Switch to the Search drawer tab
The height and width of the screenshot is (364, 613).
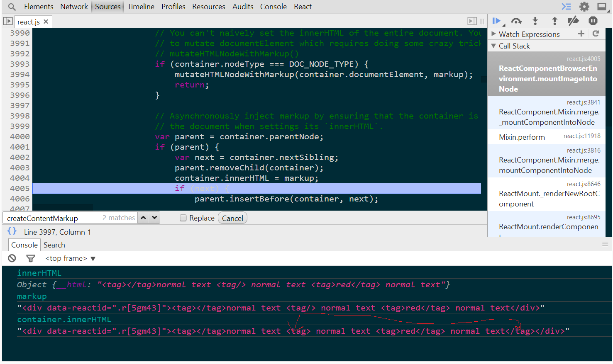(x=54, y=245)
